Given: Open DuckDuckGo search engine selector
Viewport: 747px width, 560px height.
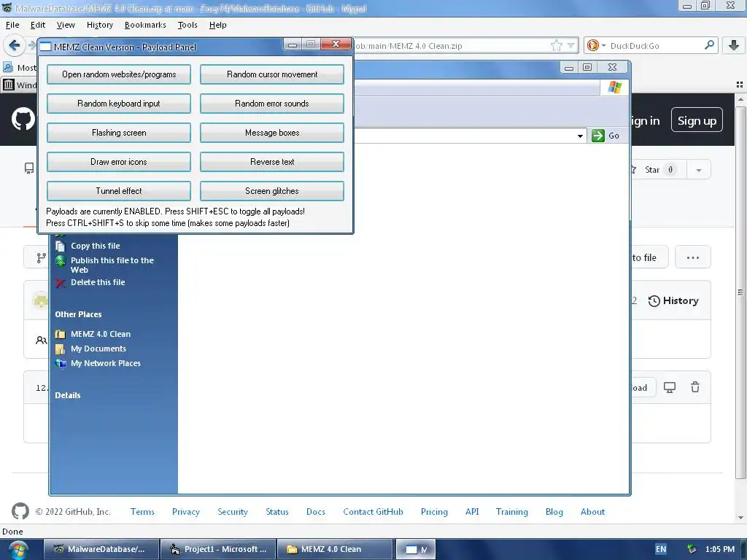Looking at the screenshot, I should point(596,46).
